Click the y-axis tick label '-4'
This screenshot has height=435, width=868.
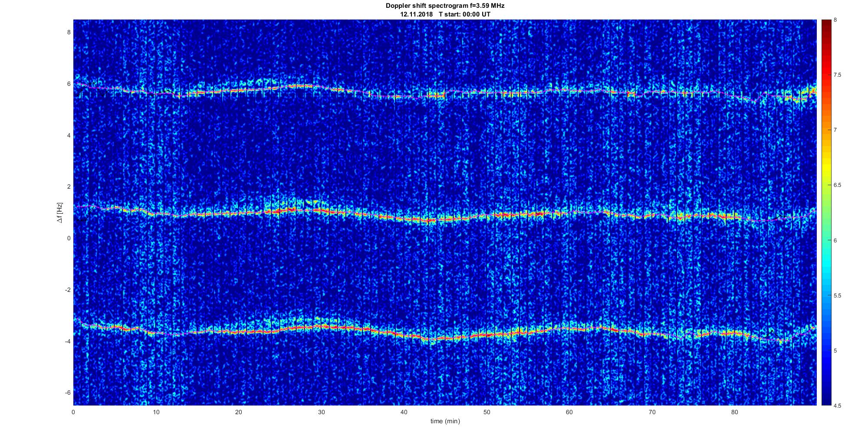(67, 341)
